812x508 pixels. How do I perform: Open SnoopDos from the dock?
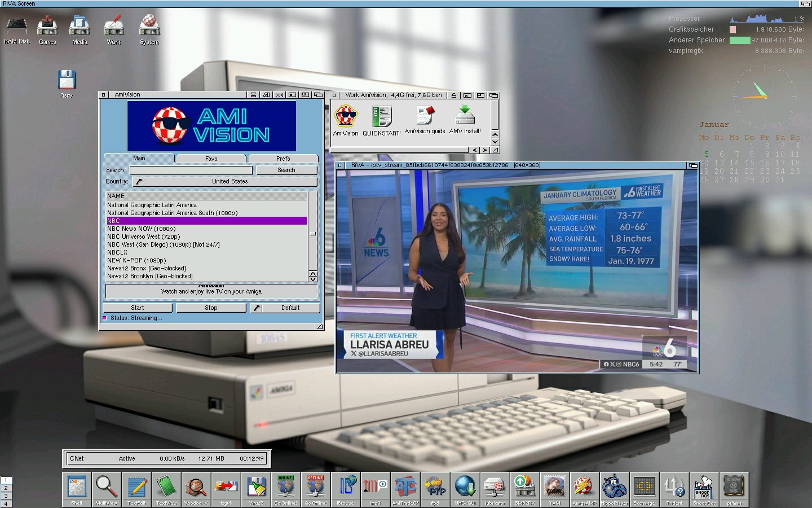pos(704,489)
